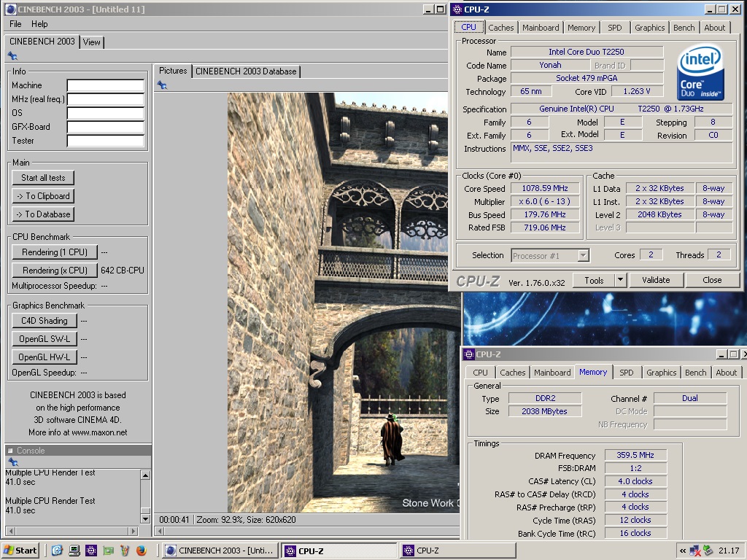Click the green card quick launch icon
747x560 pixels.
pos(108,551)
